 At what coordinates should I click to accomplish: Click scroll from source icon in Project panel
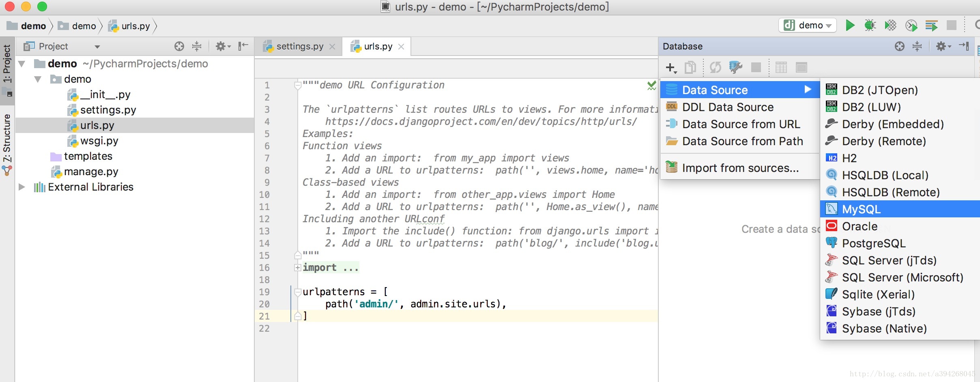point(179,46)
